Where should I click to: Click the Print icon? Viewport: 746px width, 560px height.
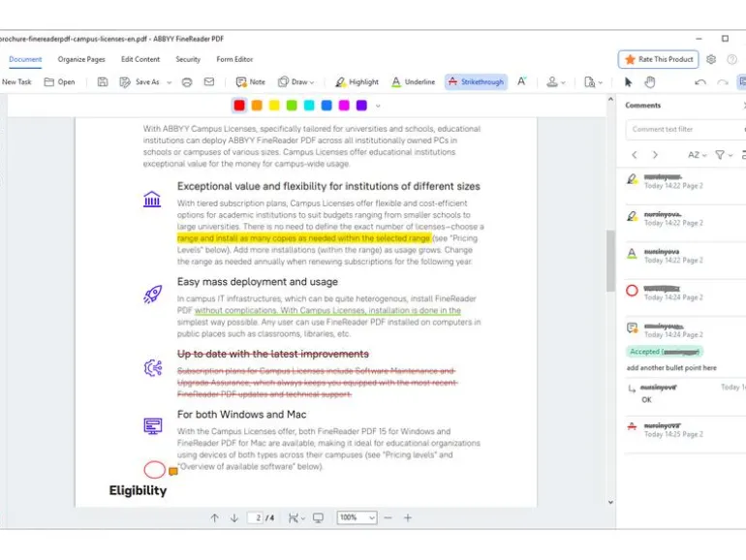[x=187, y=81]
